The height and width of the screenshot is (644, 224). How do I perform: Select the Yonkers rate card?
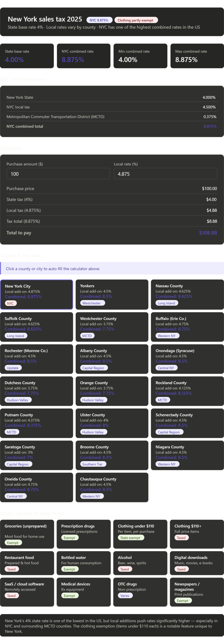[112, 294]
